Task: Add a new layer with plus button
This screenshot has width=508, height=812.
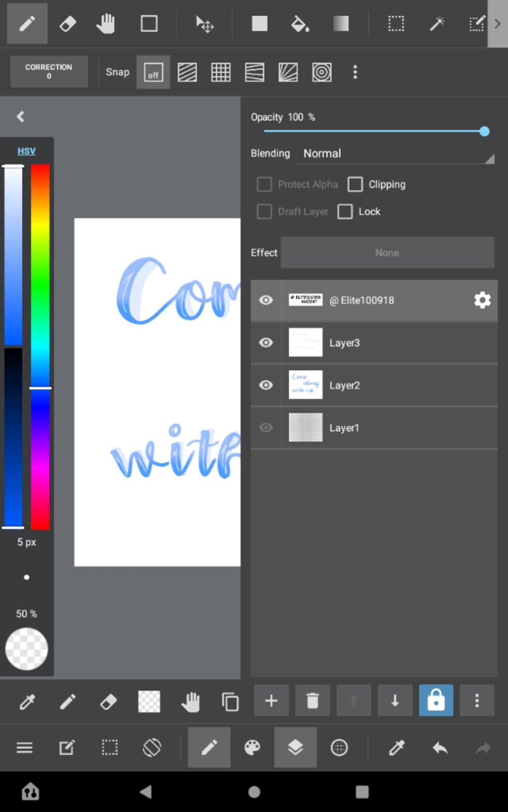Action: 271,700
